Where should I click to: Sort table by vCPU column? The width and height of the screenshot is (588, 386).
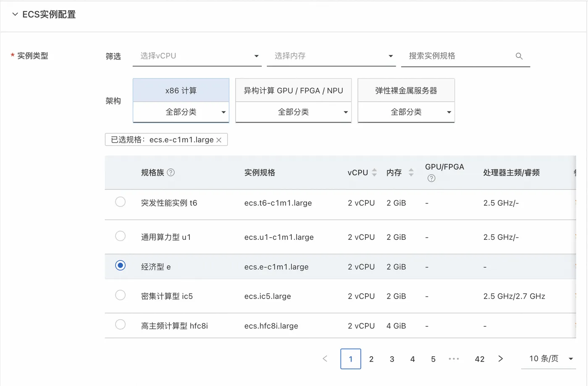coord(374,172)
